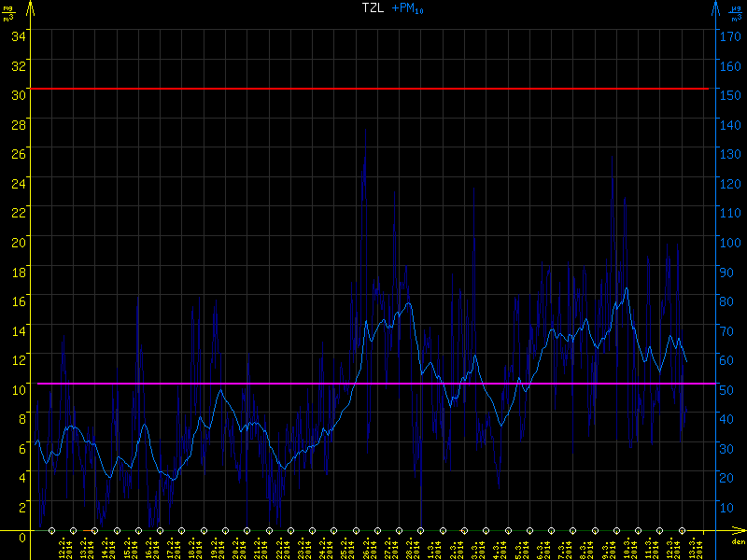
Task: Click the 34 tick on left axis
Action: (x=20, y=35)
